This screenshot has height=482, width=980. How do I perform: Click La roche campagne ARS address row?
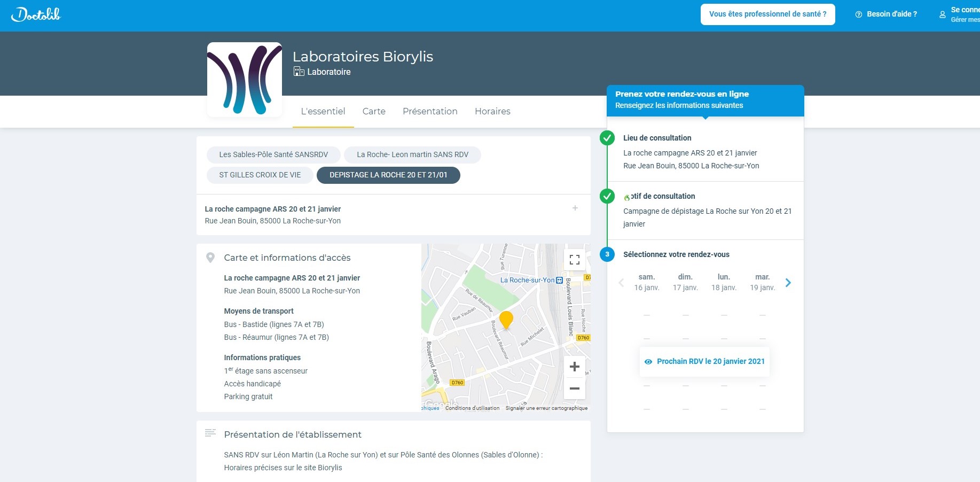[394, 215]
